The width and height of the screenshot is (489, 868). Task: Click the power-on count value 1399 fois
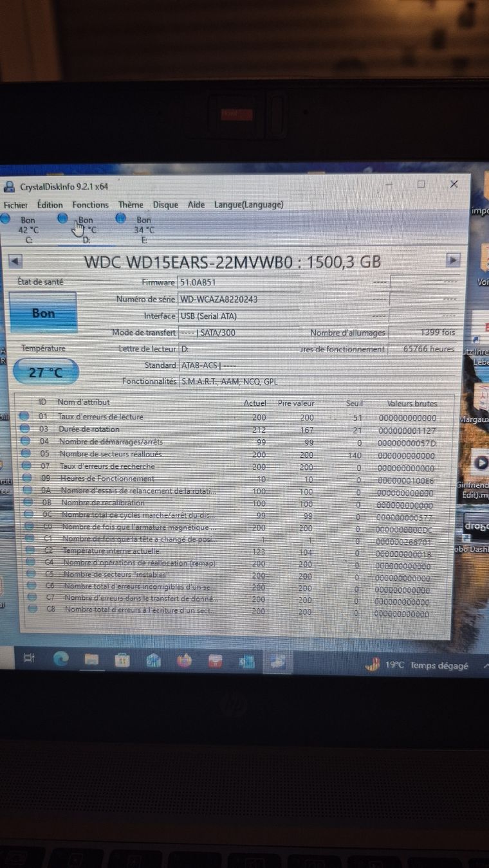point(423,332)
